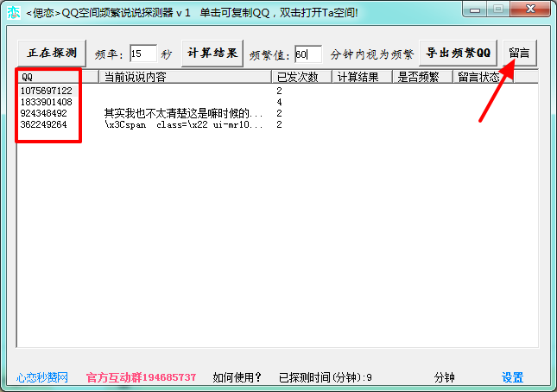Minimize the window
This screenshot has width=557, height=392.
click(475, 9)
